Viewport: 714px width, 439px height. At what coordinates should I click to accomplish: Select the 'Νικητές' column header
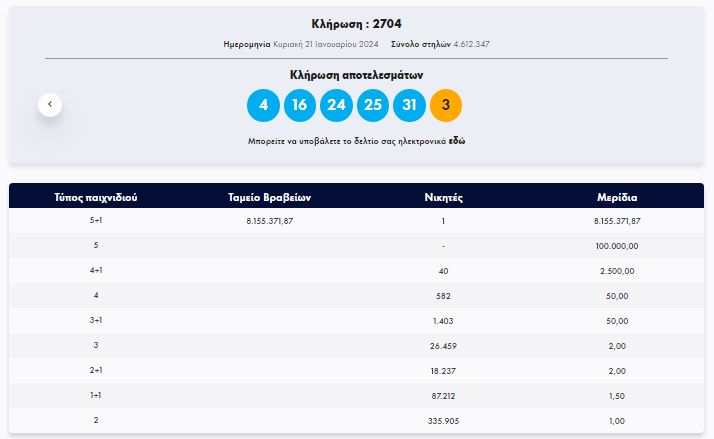[x=443, y=197]
